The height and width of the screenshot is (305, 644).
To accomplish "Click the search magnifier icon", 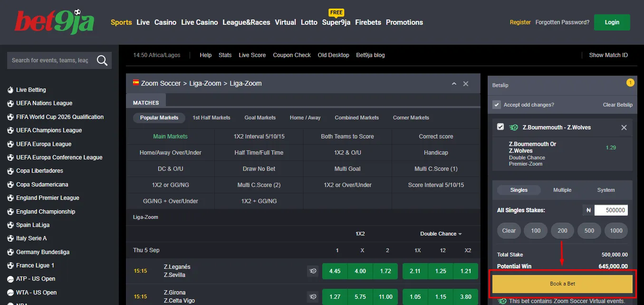I will [102, 60].
